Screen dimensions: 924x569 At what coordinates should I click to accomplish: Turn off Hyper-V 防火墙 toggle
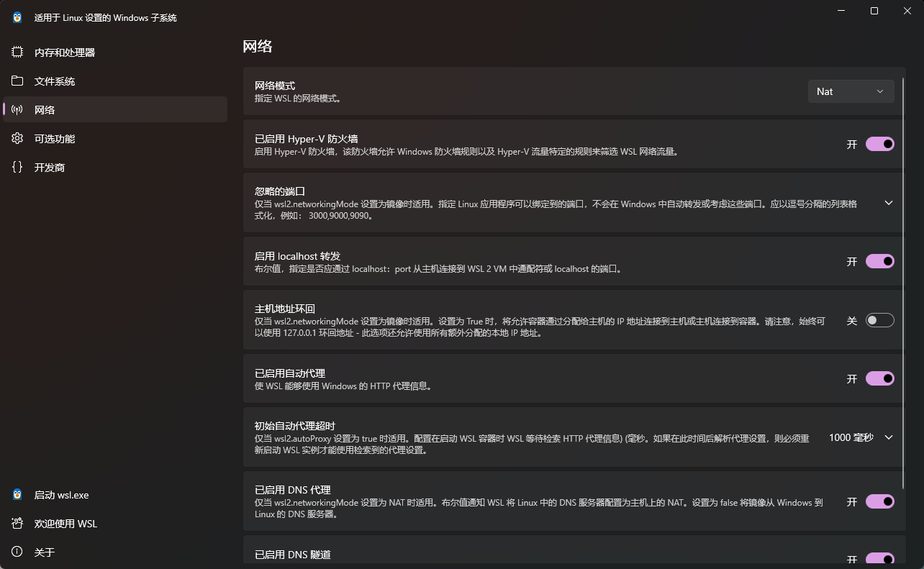(880, 144)
